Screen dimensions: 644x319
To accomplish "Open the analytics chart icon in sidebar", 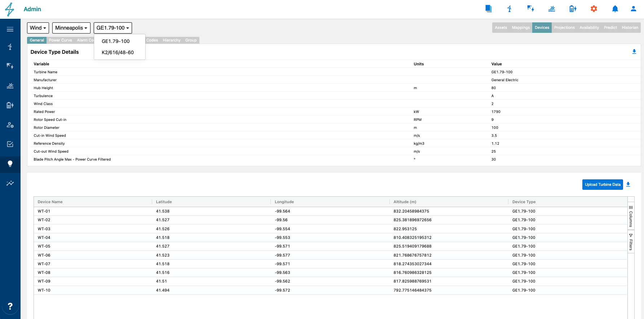I will click(10, 183).
